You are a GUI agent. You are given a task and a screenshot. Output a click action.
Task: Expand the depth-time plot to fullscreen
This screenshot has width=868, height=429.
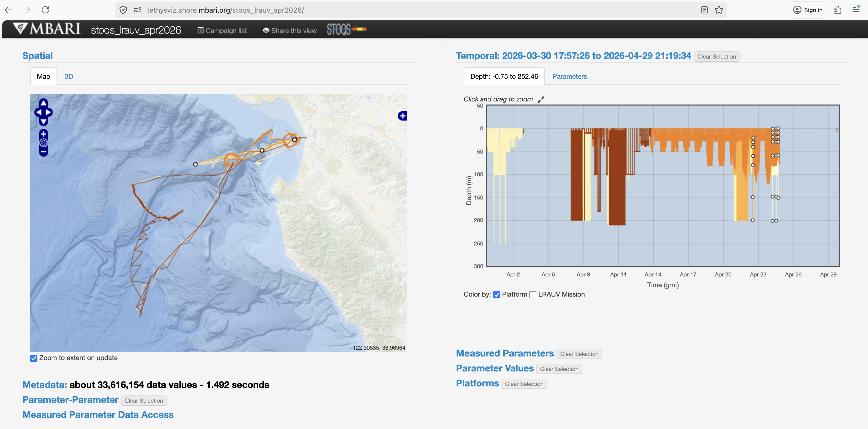coord(541,99)
